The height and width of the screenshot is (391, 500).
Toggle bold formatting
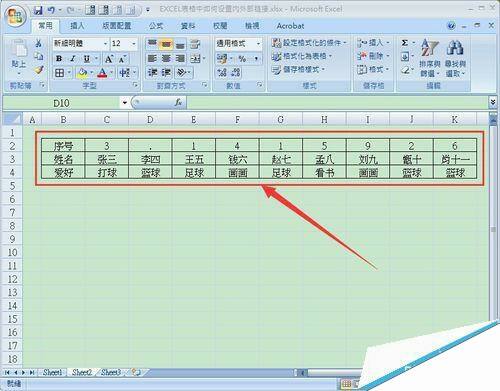(x=59, y=59)
